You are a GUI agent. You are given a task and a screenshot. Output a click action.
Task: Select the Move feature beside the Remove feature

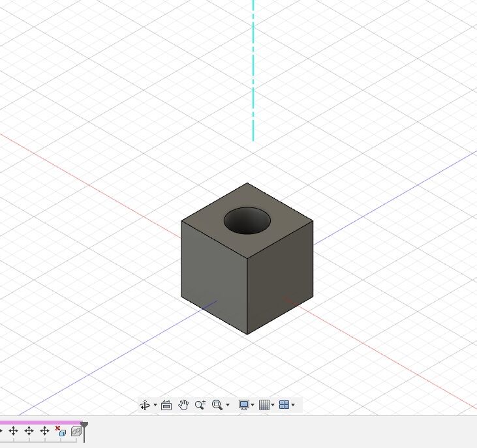[45, 431]
